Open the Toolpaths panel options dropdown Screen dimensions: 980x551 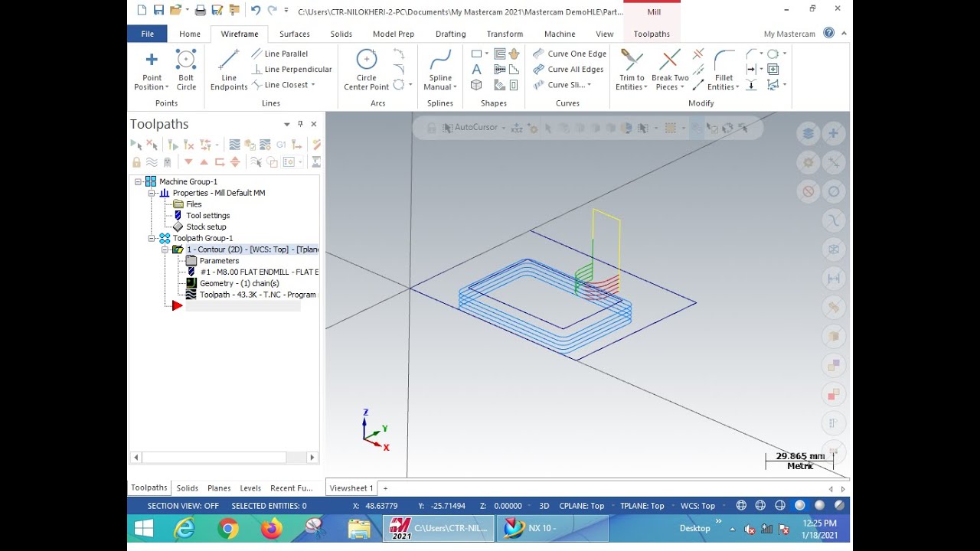point(287,124)
